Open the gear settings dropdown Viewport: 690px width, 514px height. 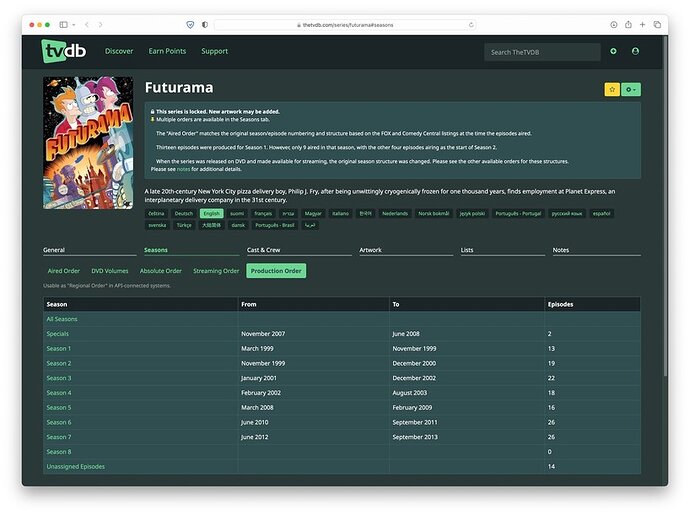(631, 89)
